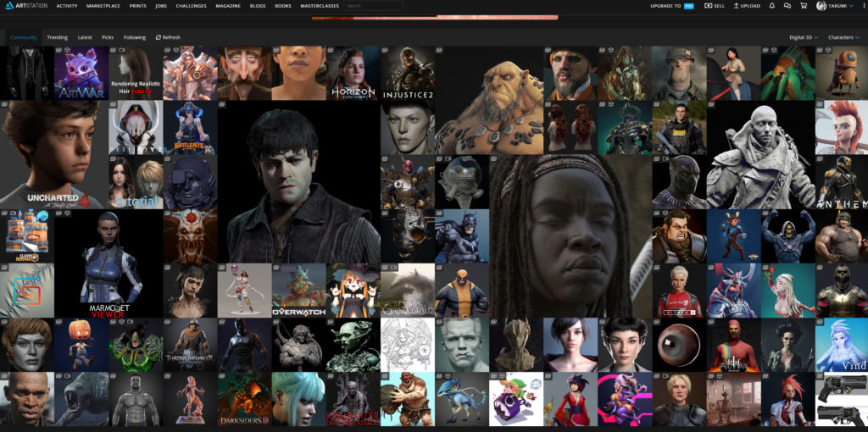Open the Characters subject dropdown
The height and width of the screenshot is (432, 868).
click(843, 37)
